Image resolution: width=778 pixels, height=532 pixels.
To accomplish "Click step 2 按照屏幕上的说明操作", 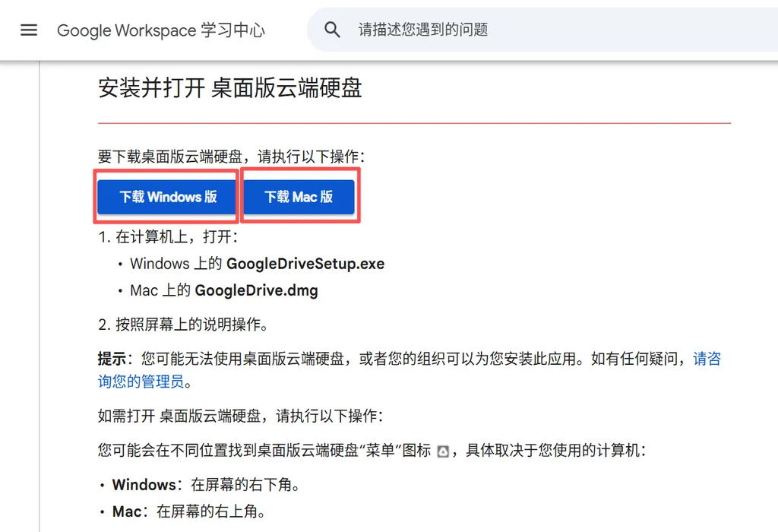I will point(182,325).
